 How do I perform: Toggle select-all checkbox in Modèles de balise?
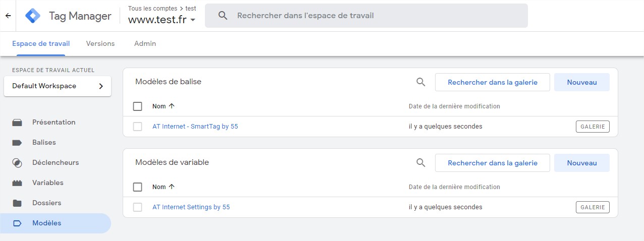(137, 106)
